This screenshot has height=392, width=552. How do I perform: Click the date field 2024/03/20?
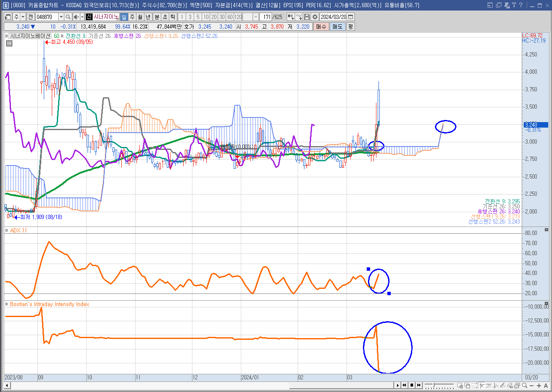pyautogui.click(x=333, y=17)
